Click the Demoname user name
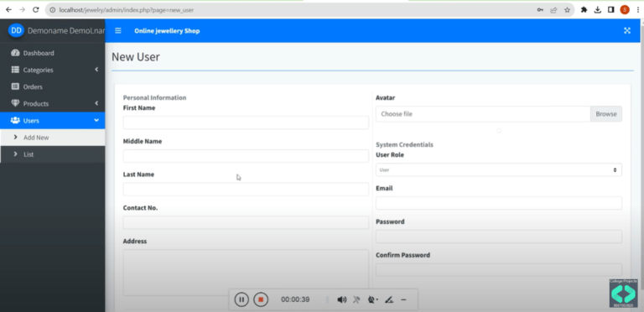This screenshot has width=644, height=312. (x=66, y=30)
